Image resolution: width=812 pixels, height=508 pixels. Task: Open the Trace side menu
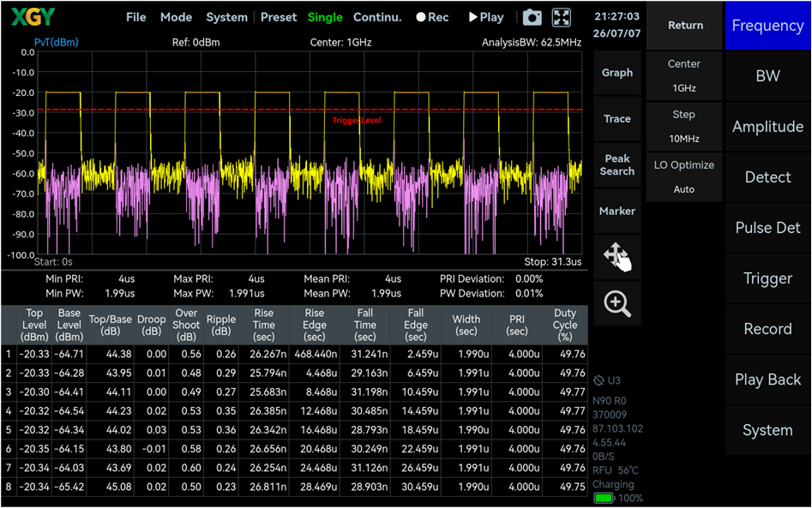[617, 119]
